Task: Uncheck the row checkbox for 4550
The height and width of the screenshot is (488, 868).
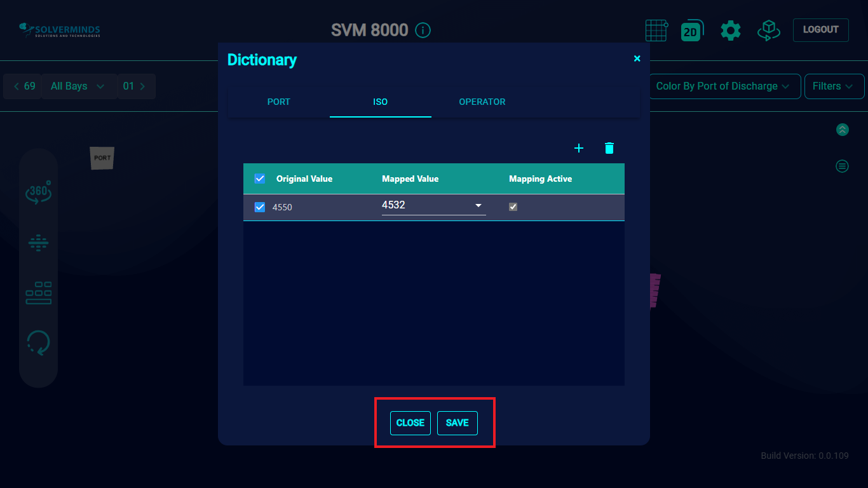Action: pyautogui.click(x=260, y=207)
